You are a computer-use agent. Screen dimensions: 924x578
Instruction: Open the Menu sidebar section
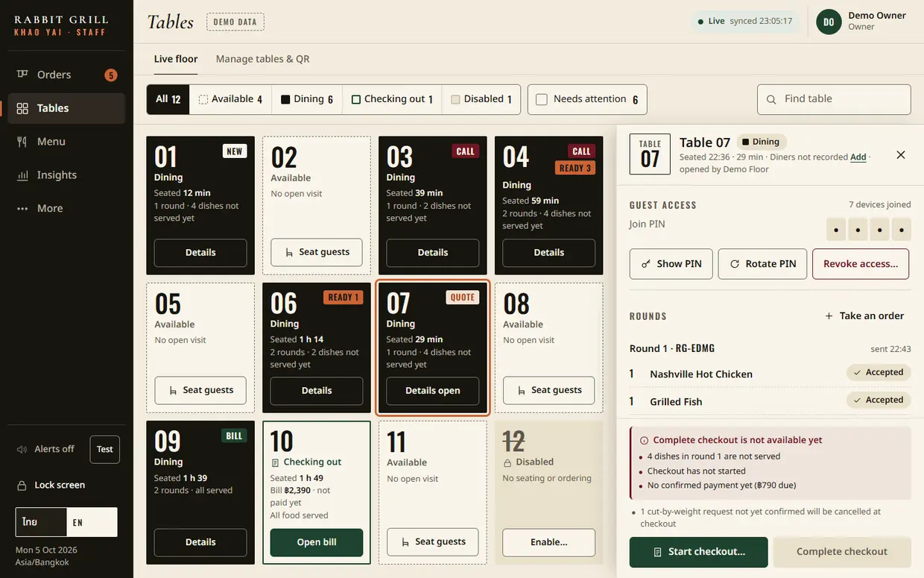tap(66, 142)
